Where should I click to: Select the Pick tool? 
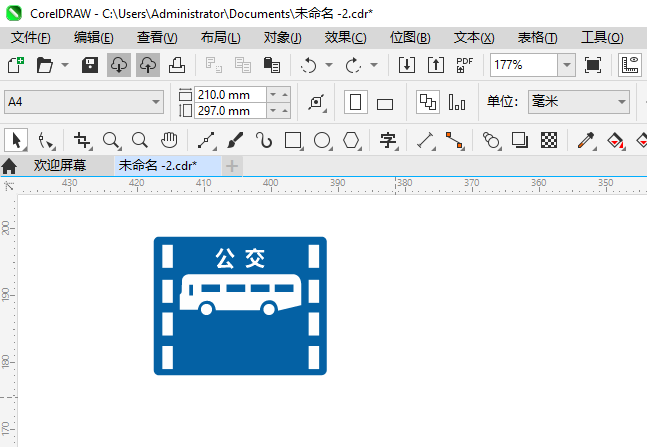16,140
